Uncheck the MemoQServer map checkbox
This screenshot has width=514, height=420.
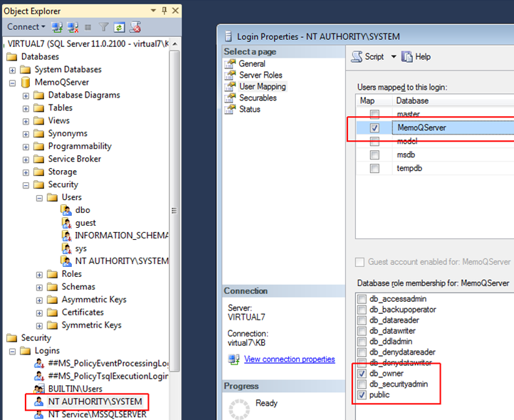coord(374,128)
